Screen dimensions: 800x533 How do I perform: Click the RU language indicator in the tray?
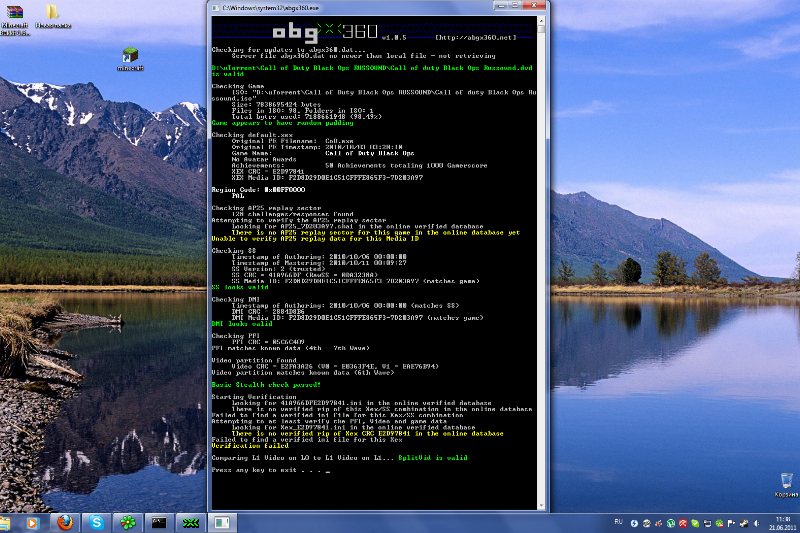pos(618,522)
